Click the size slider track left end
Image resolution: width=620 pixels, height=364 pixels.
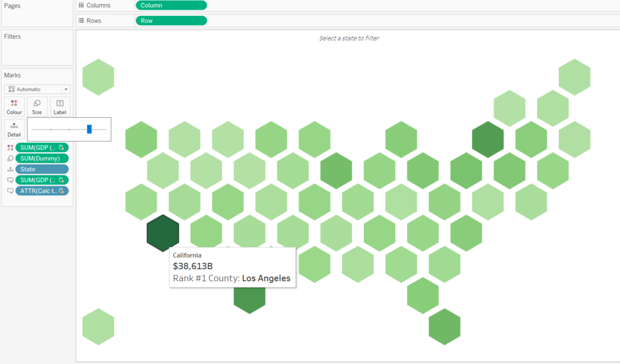coord(33,129)
